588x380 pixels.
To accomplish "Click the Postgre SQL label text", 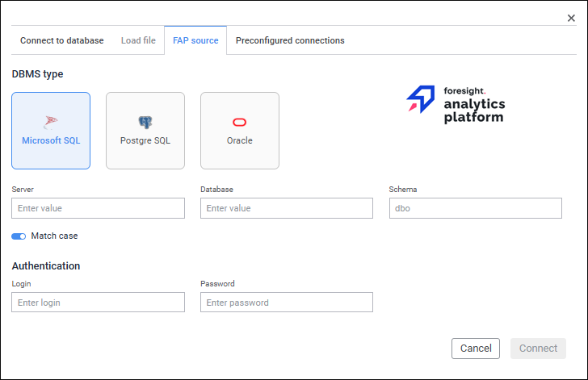I will [145, 140].
